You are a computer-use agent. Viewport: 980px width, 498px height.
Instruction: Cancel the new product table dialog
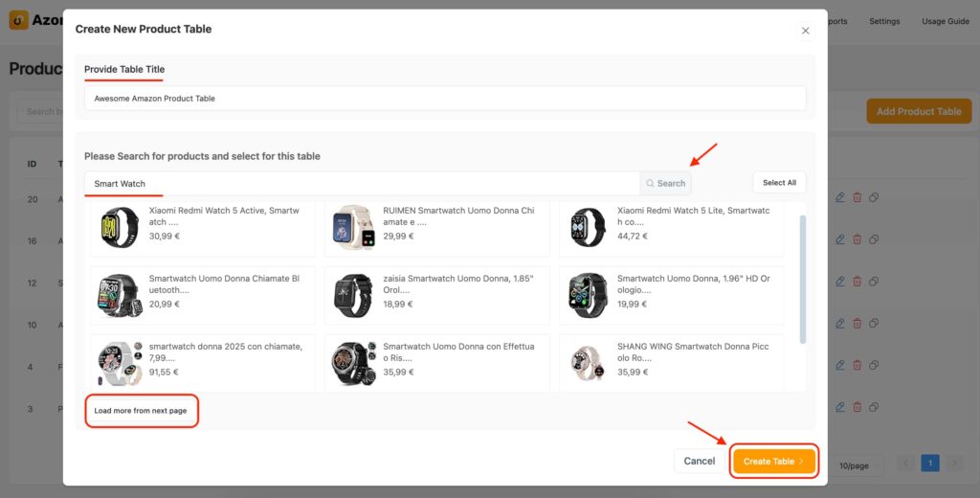pos(699,461)
